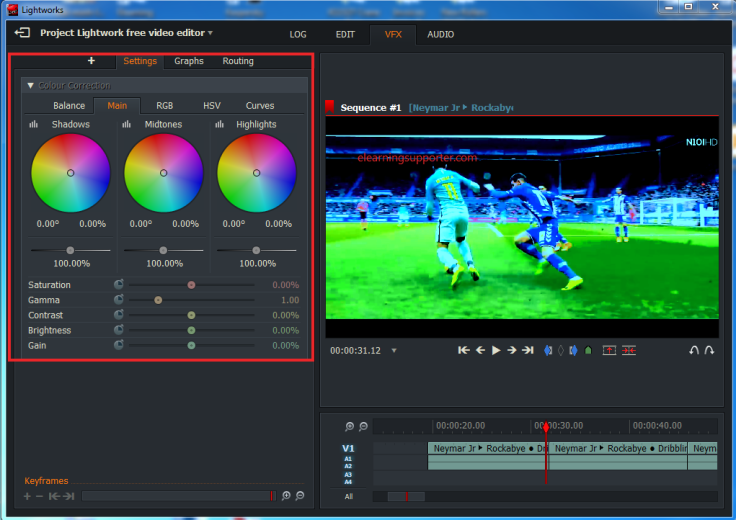Collapse the Colour Correction section
Viewport: 736px width, 520px height.
[x=31, y=85]
